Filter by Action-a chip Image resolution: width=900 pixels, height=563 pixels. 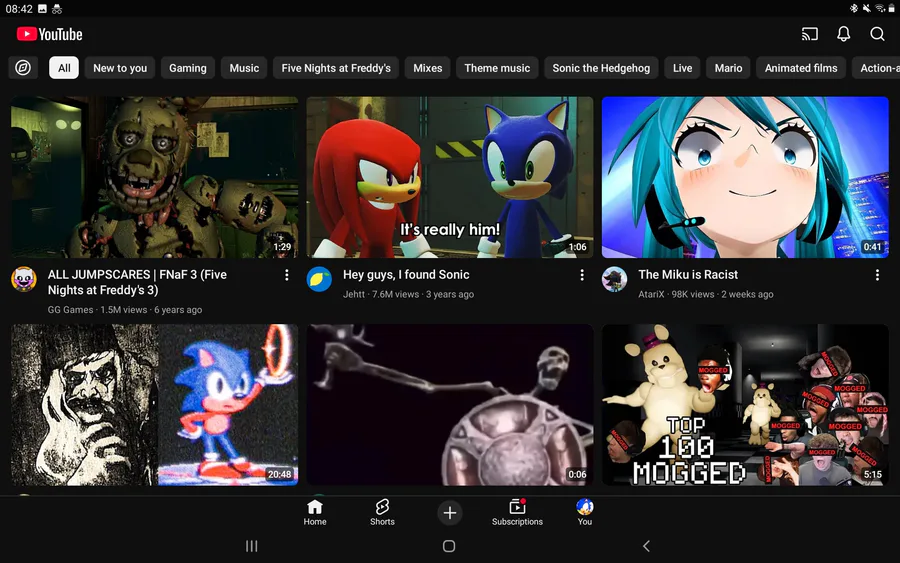[x=876, y=68]
